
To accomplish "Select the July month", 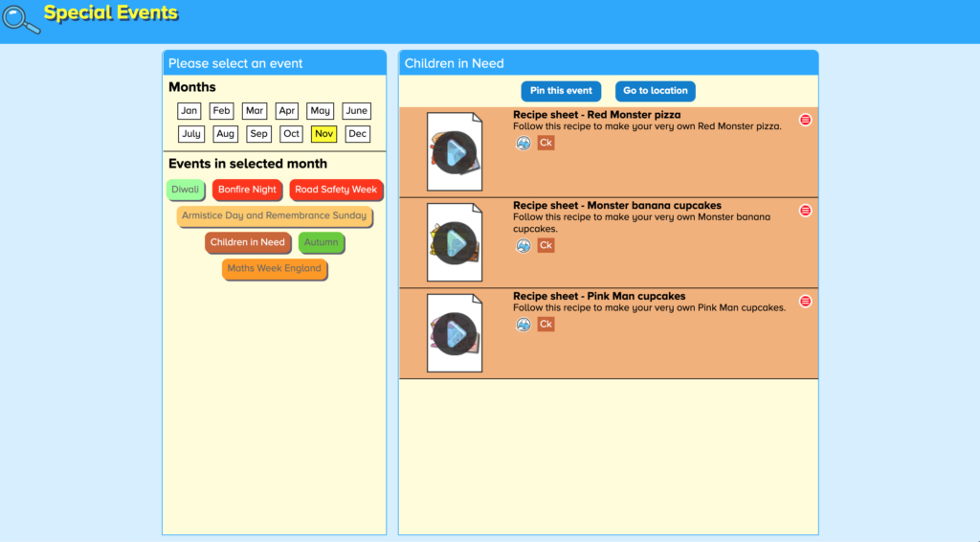I will coord(191,134).
